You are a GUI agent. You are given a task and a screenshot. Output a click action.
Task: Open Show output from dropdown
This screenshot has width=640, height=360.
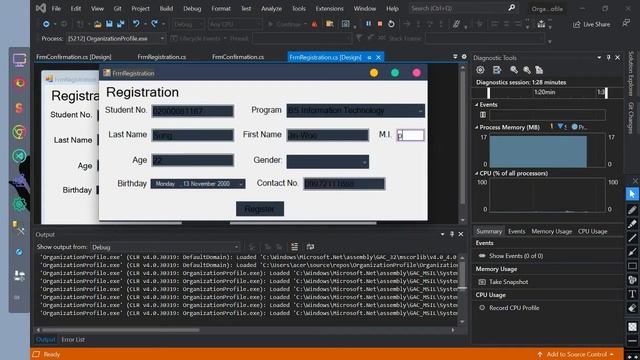coord(165,247)
